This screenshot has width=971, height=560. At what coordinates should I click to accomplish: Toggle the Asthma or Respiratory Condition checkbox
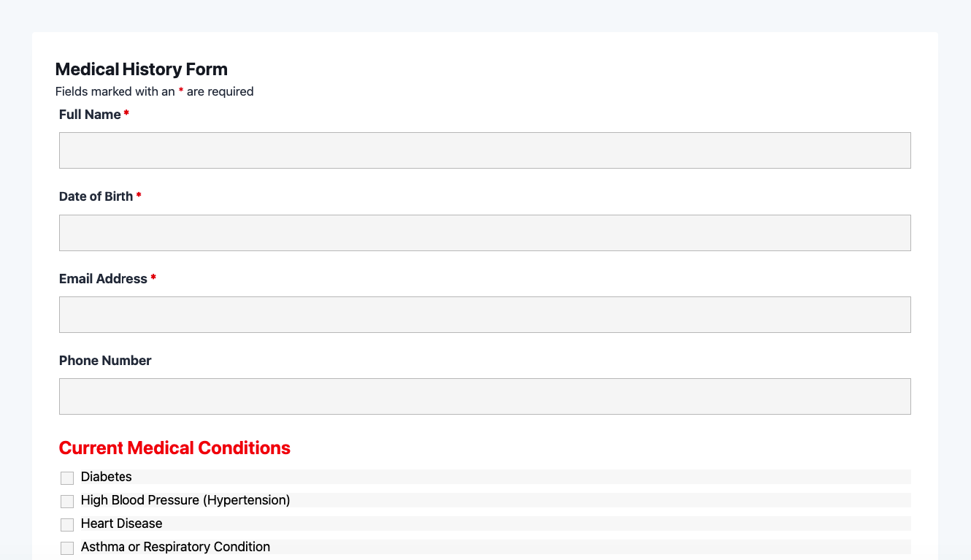pos(67,548)
